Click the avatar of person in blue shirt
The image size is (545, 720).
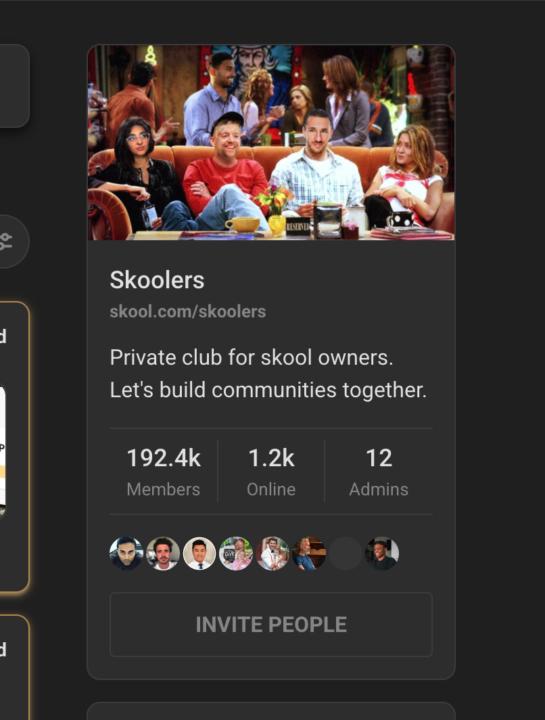pyautogui.click(x=309, y=553)
